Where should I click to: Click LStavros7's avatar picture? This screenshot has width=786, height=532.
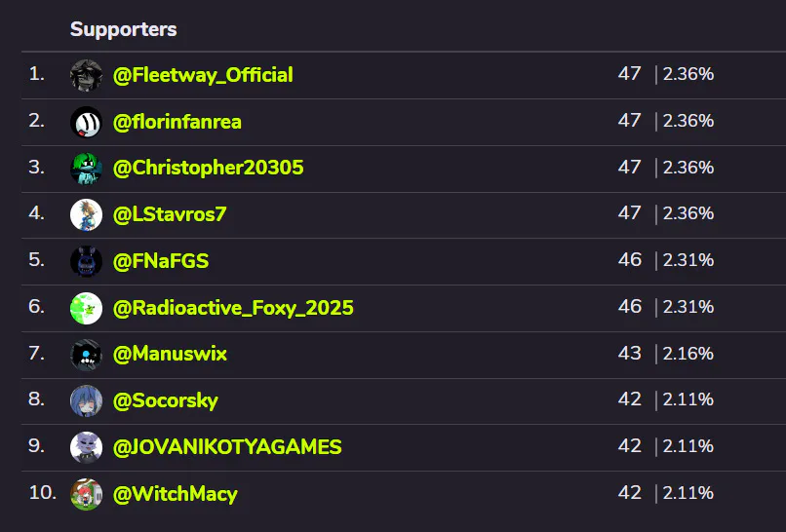86,215
